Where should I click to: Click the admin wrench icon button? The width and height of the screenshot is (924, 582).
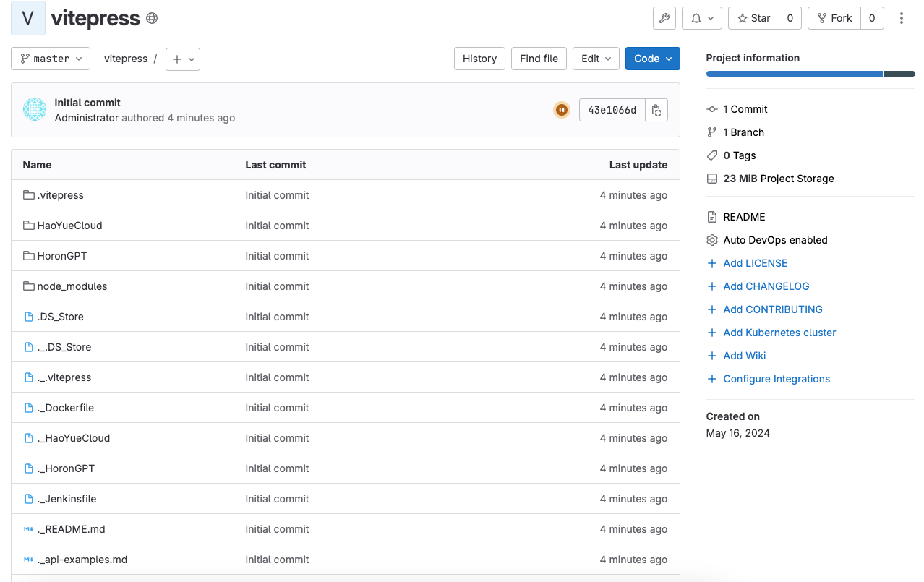click(x=664, y=18)
